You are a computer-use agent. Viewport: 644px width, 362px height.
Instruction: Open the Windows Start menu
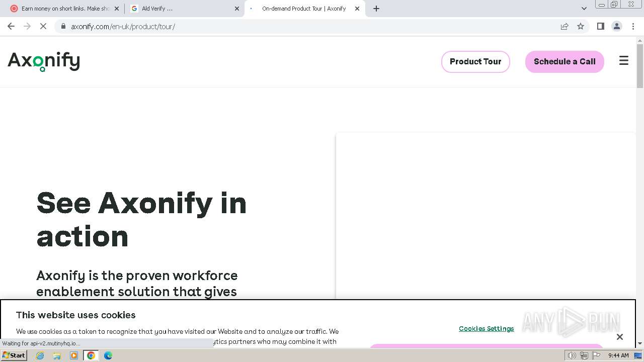pyautogui.click(x=14, y=355)
